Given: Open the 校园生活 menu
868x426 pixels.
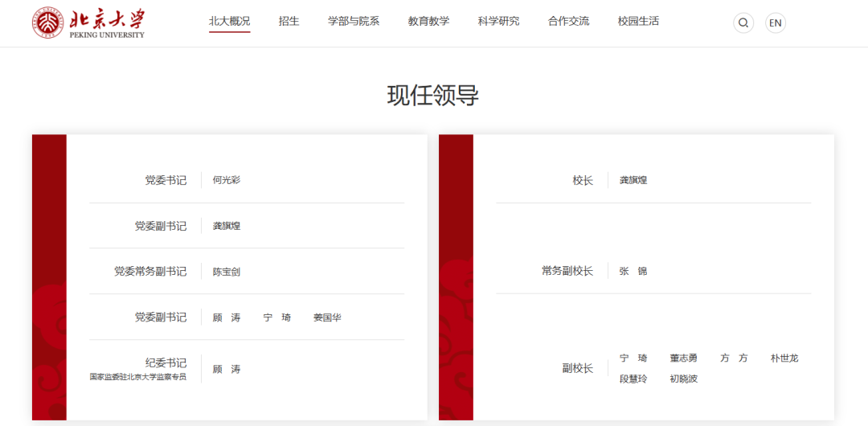Looking at the screenshot, I should point(638,22).
